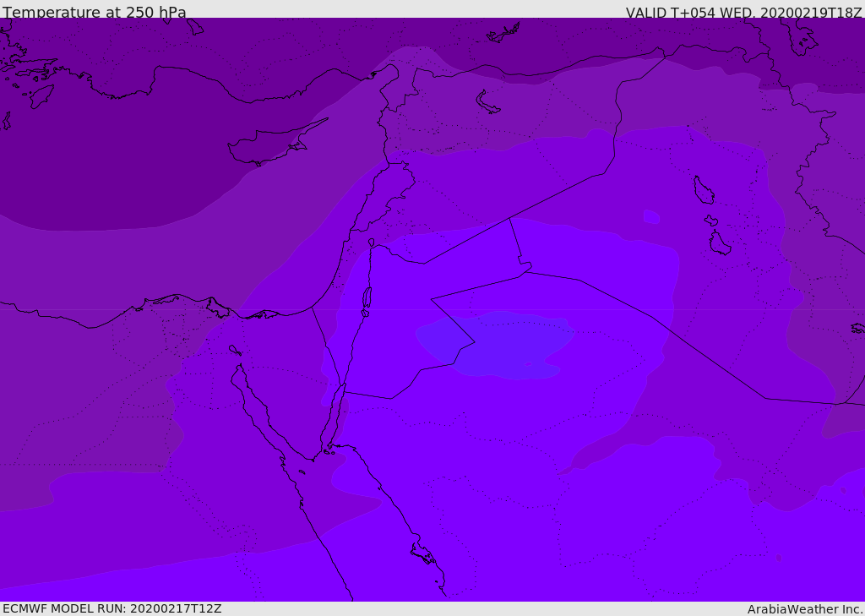The width and height of the screenshot is (865, 616).
Task: Click the 'Temperature at 250 hPa' title text
Action: (95, 12)
